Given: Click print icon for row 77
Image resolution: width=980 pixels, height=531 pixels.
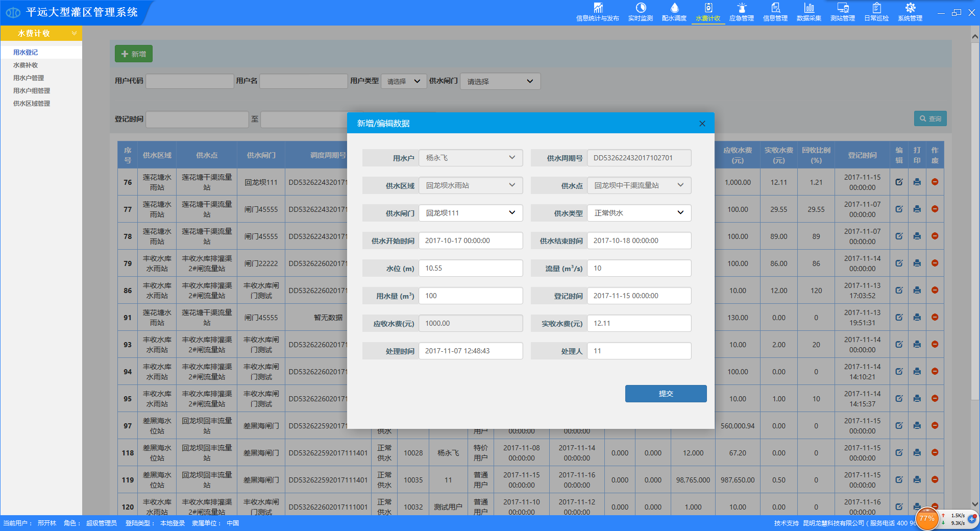Looking at the screenshot, I should 917,209.
